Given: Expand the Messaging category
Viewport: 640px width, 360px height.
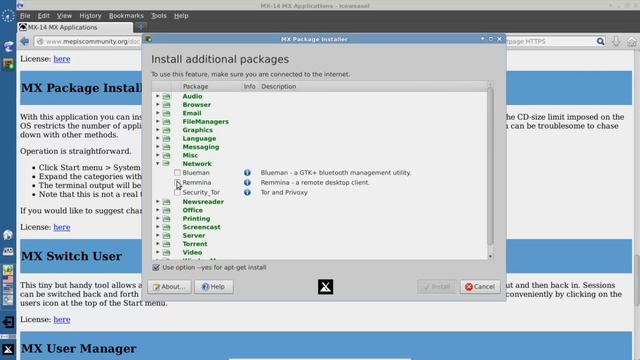Looking at the screenshot, I should click(158, 147).
